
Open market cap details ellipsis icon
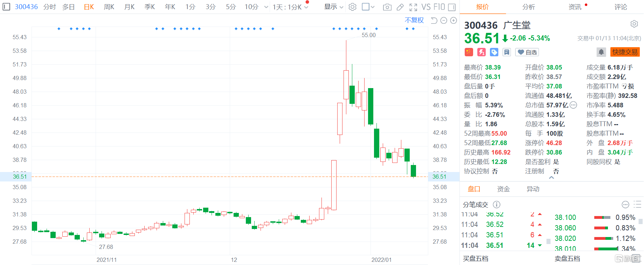coord(573,105)
